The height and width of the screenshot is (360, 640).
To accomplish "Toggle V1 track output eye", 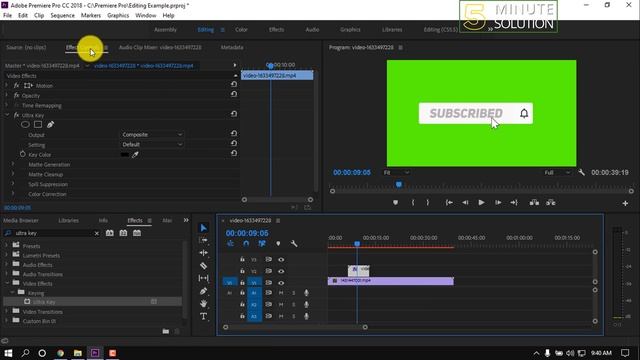I will (x=281, y=282).
